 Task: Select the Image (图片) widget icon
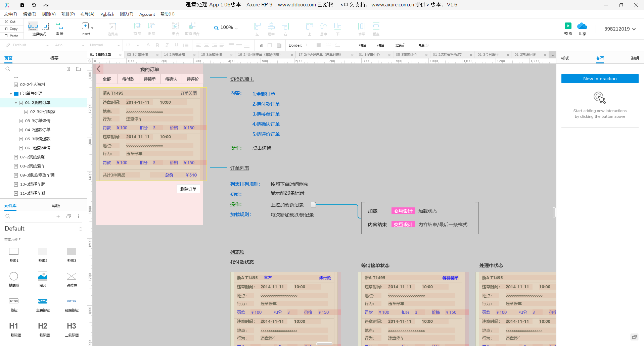[43, 276]
